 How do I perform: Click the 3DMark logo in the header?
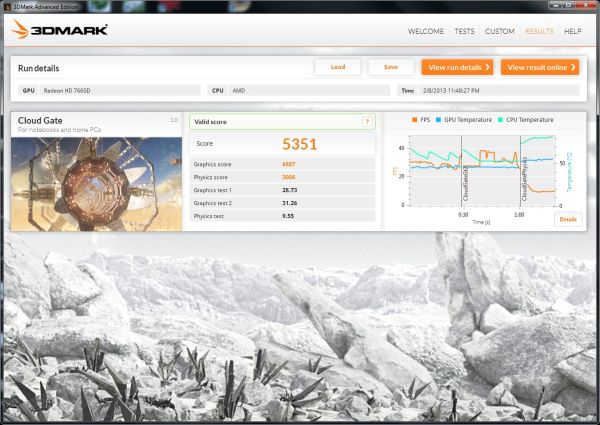click(x=59, y=30)
